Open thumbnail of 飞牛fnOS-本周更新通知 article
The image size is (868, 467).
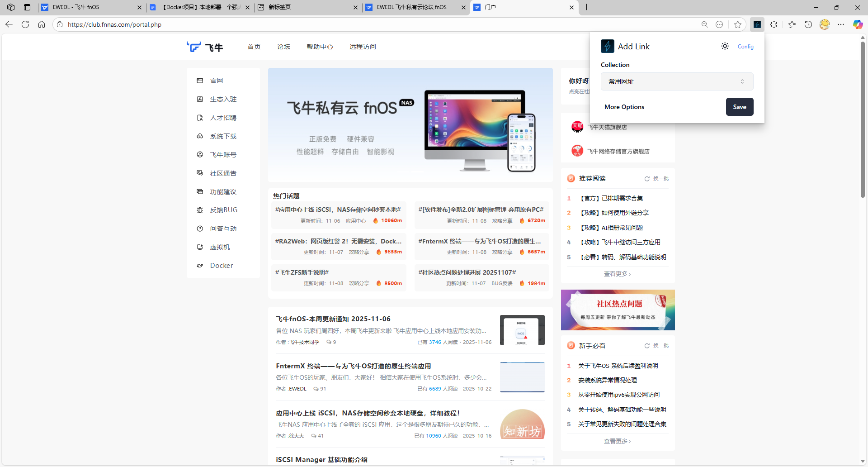coord(522,330)
